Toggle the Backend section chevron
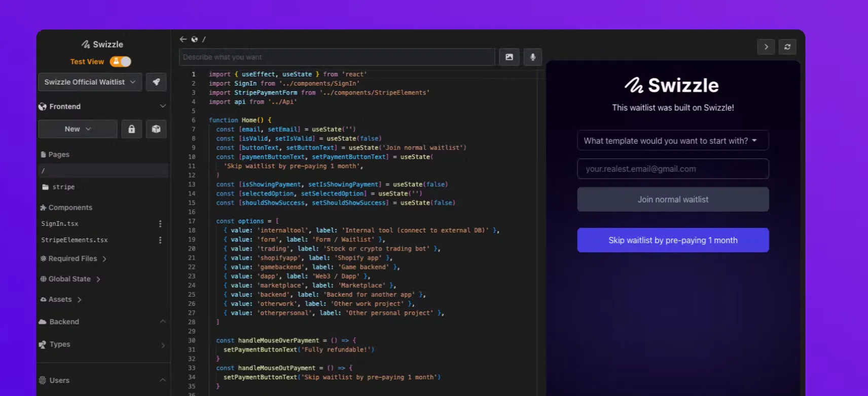This screenshot has height=396, width=868. click(163, 322)
